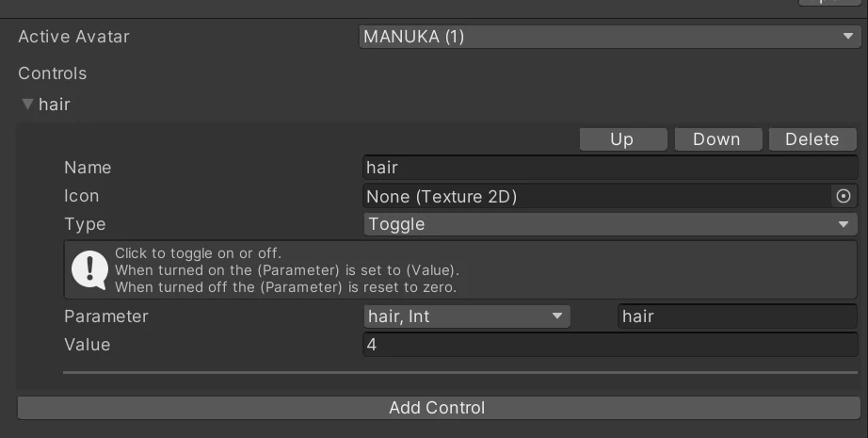The image size is (868, 438).
Task: Click the Controls section label
Action: pos(53,73)
